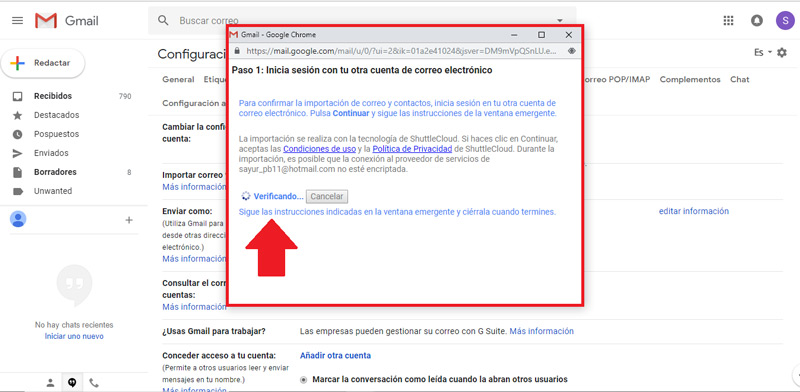Open the Complementos settings tab
This screenshot has height=392, width=800.
690,80
